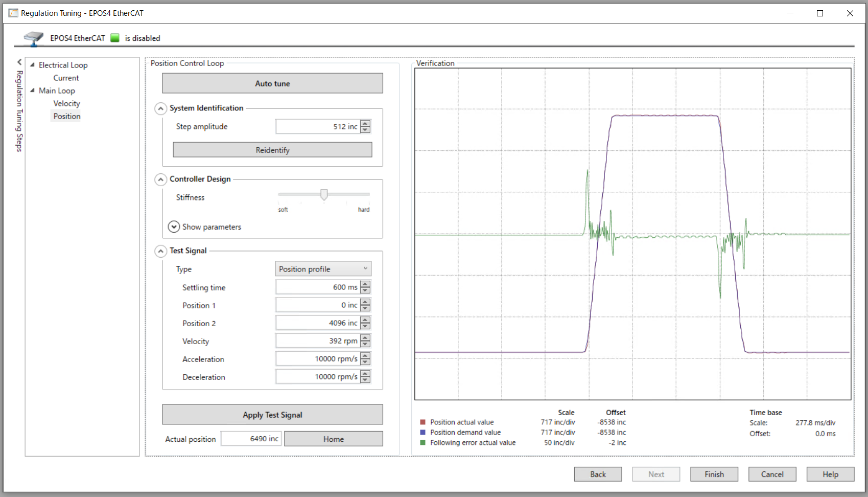Expand Show parameters in Controller Design

click(x=174, y=227)
